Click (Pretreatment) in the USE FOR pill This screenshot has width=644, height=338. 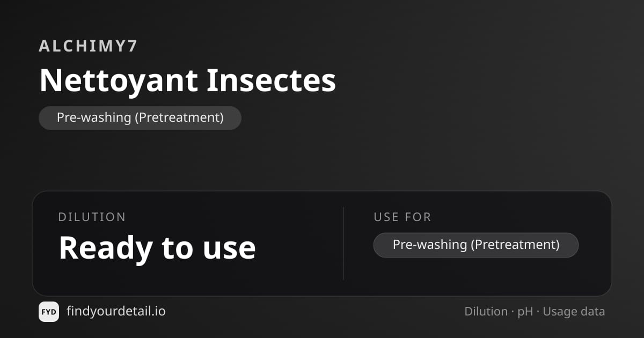[x=515, y=245]
